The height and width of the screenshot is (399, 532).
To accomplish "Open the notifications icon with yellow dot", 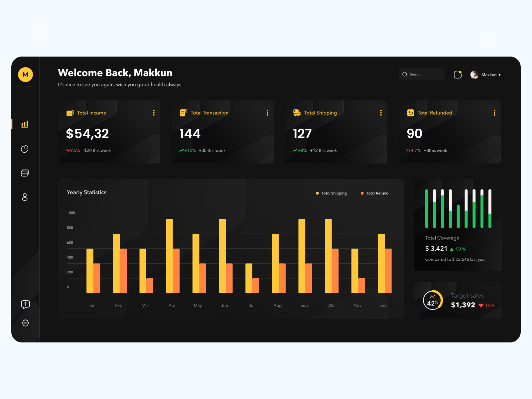I will tap(458, 74).
